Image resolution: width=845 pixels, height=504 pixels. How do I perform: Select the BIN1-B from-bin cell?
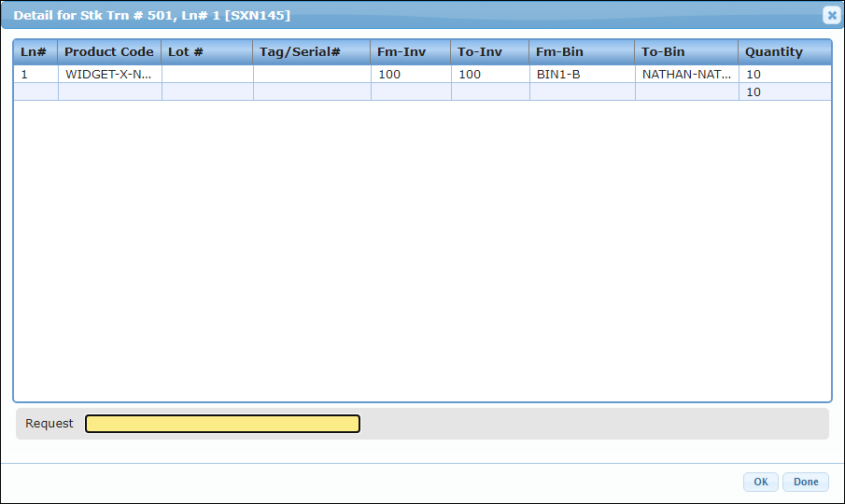tap(582, 74)
